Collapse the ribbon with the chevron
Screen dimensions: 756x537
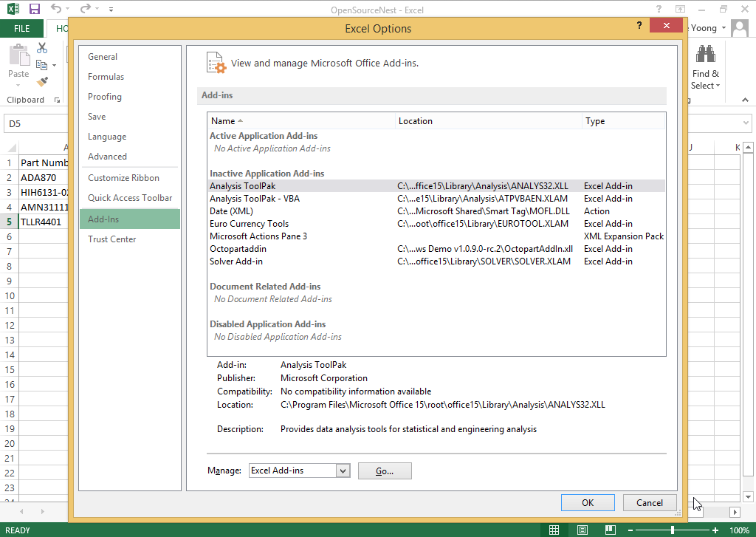(x=746, y=100)
